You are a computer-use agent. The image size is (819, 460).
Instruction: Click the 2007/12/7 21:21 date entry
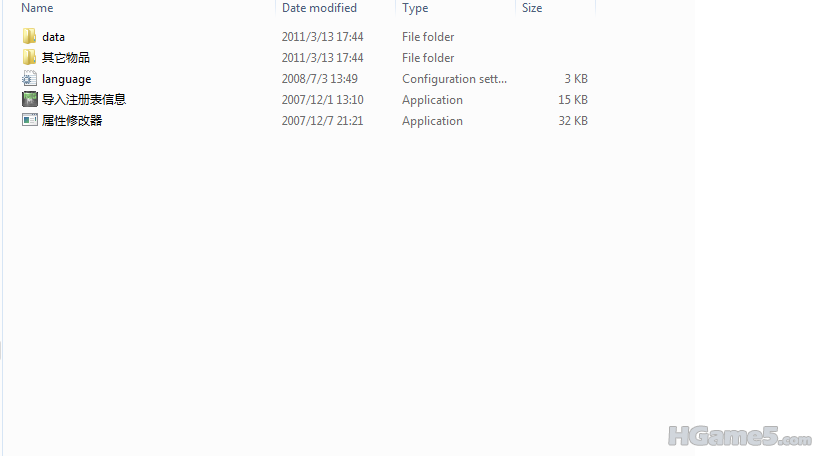pos(322,121)
